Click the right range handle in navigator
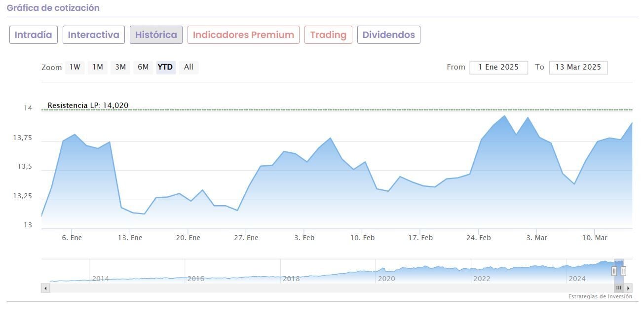Viewport: 644px width, 322px height. 623,271
